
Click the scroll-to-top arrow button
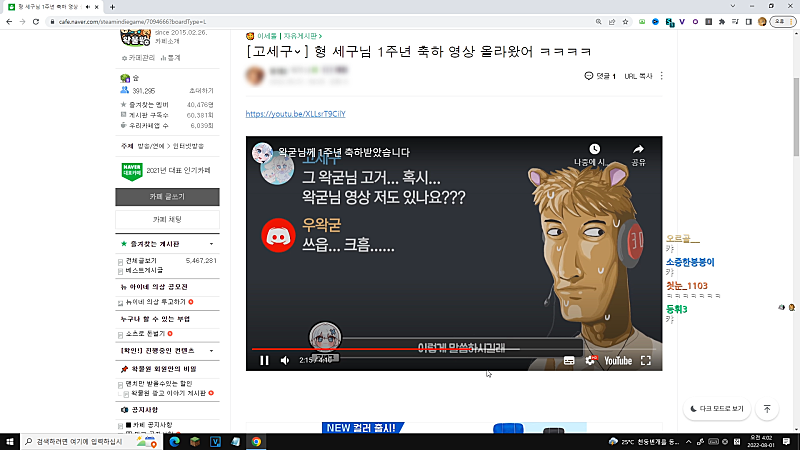pos(767,409)
